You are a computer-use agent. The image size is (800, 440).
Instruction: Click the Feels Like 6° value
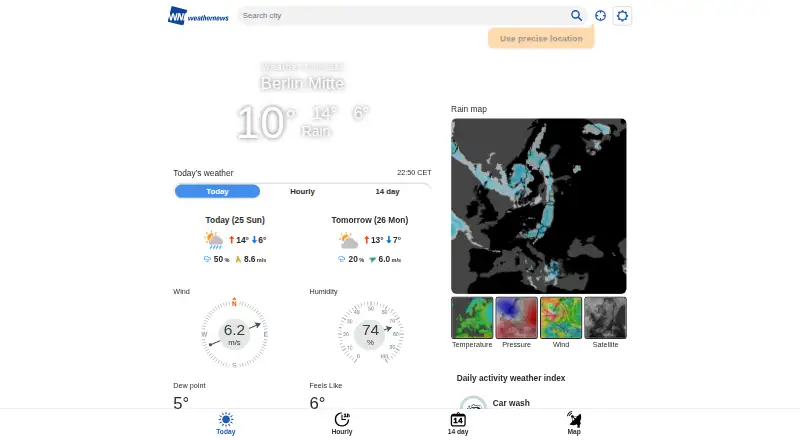pyautogui.click(x=317, y=402)
